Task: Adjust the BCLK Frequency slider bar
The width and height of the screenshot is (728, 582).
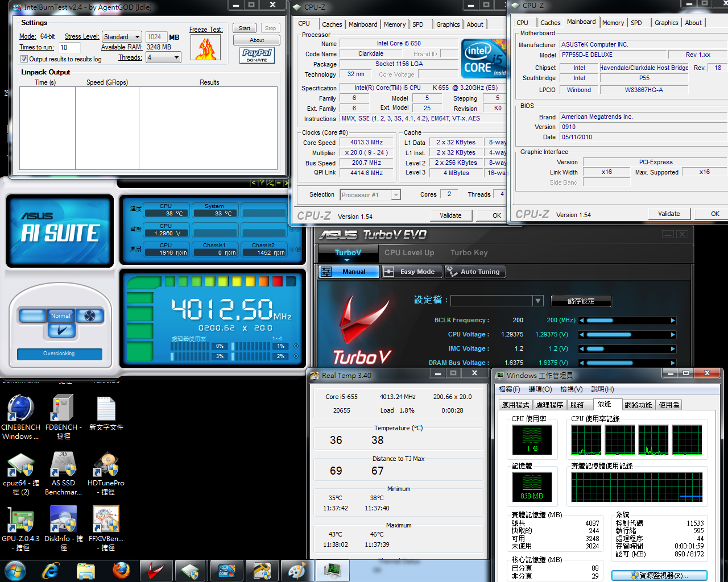Action: tap(627, 321)
